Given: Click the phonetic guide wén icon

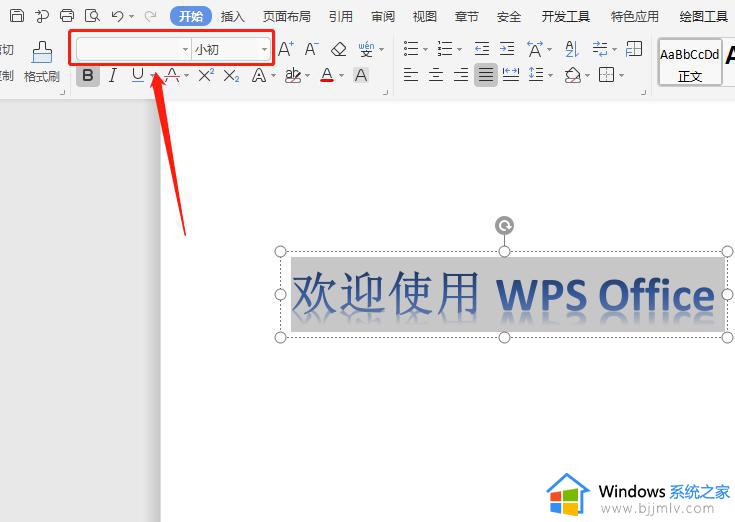Looking at the screenshot, I should pos(366,49).
